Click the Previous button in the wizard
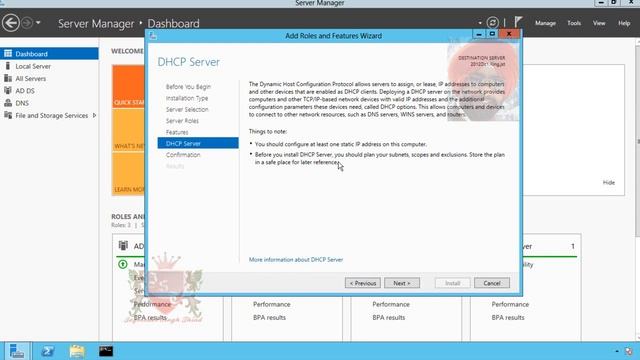 coord(362,283)
